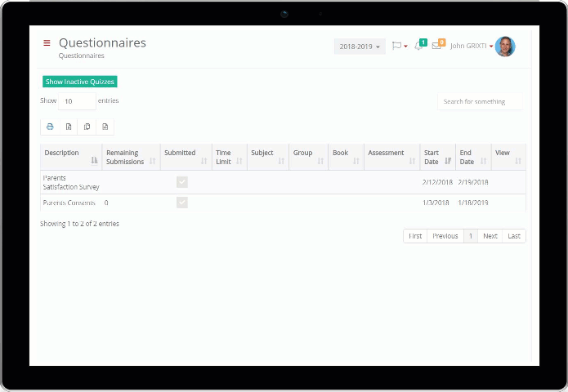The height and width of the screenshot is (392, 568).
Task: Sort by Remaining Submissions column
Action: point(131,157)
